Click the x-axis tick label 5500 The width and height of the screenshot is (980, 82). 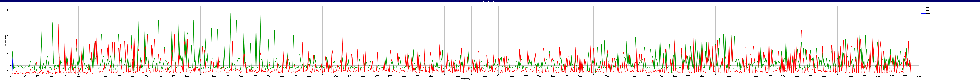[756, 76]
